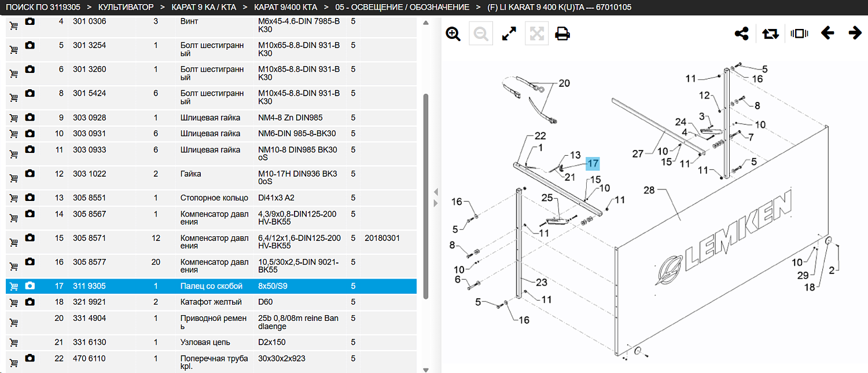
Task: Select callout 24 on diagram
Action: click(681, 122)
